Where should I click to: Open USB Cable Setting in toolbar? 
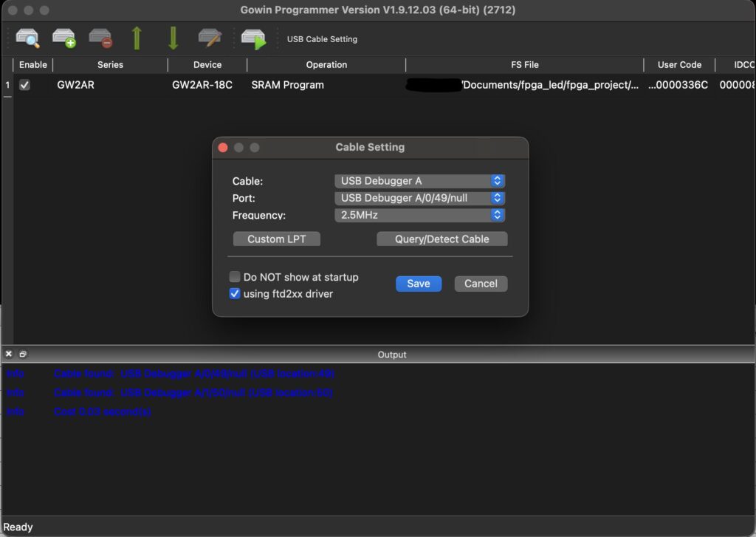[x=322, y=39]
